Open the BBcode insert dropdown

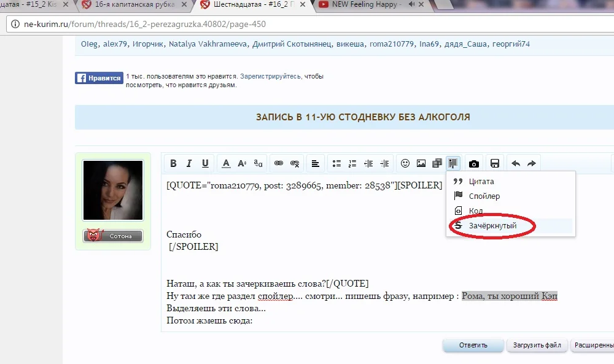click(x=453, y=163)
